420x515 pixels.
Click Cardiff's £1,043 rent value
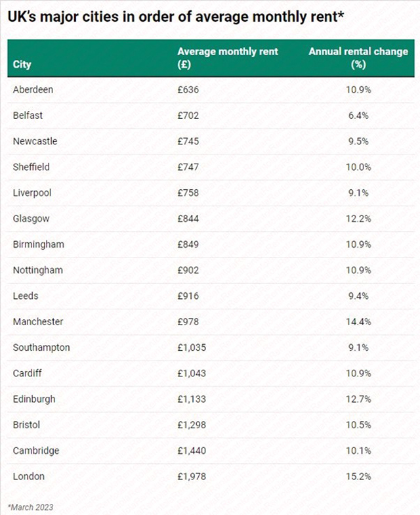(x=192, y=373)
